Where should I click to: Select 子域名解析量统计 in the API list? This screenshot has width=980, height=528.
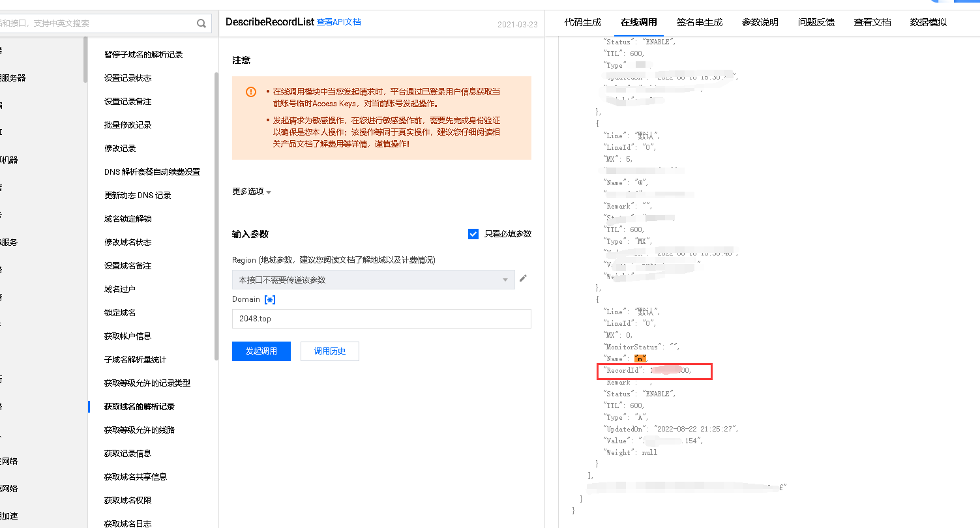pos(136,360)
